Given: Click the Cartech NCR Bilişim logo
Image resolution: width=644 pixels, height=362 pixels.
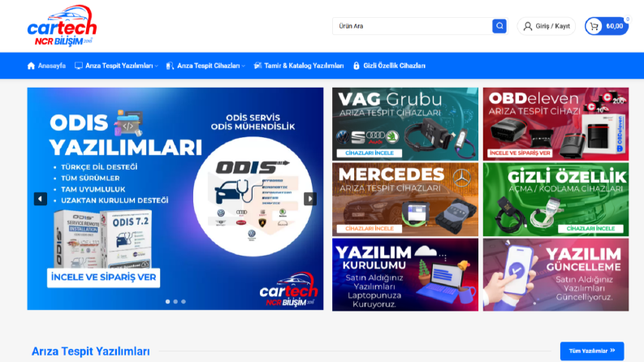Looking at the screenshot, I should coord(62,25).
